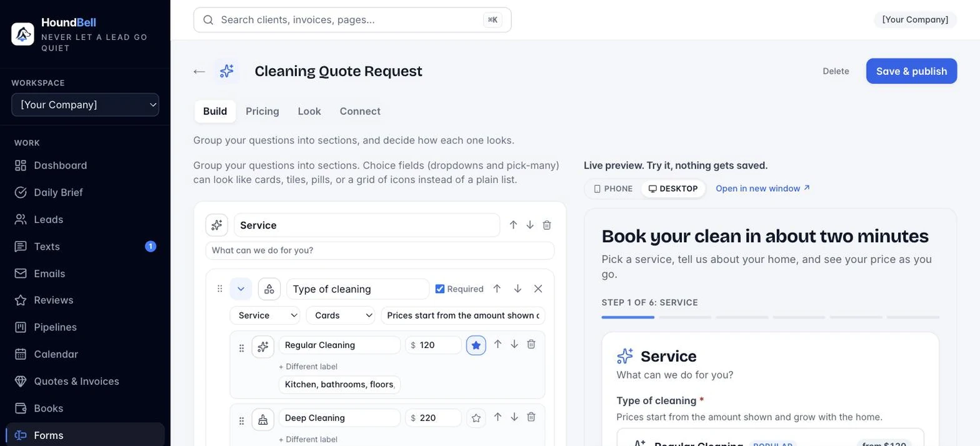This screenshot has height=446, width=980.
Task: Click the [Your Company] badge at top right
Action: tap(915, 20)
